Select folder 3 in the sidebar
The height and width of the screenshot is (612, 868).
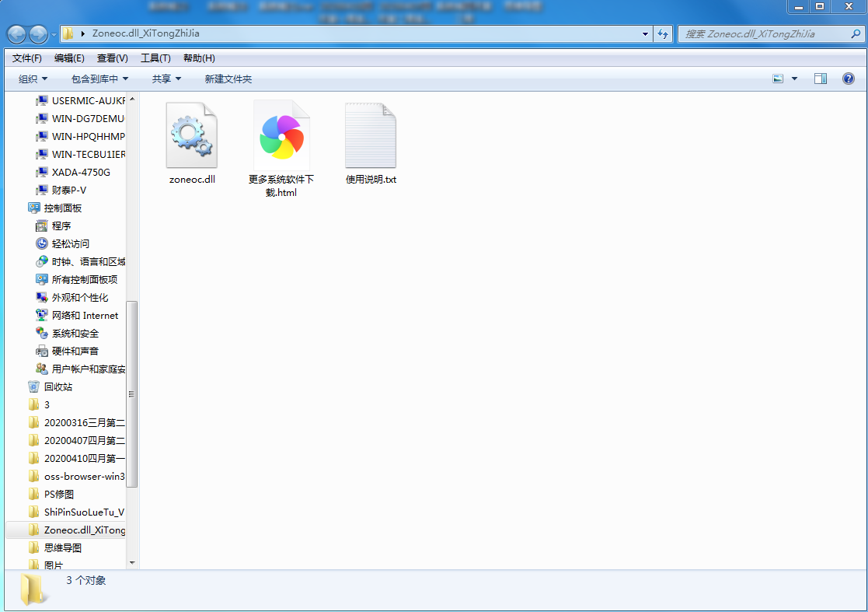[x=47, y=405]
